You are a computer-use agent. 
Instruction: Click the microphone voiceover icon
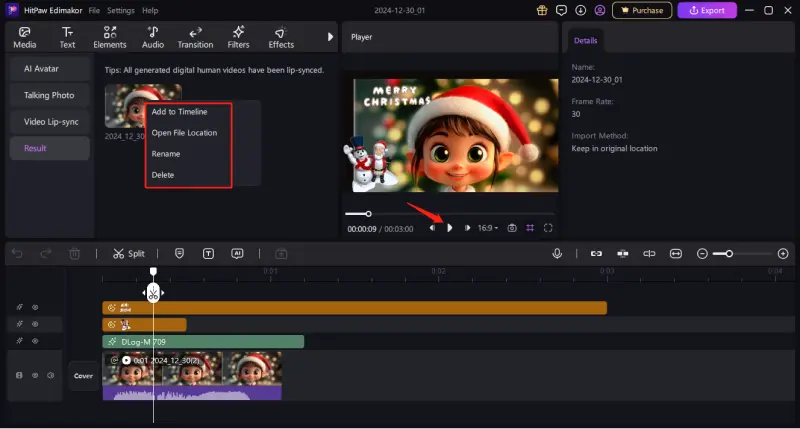click(557, 254)
